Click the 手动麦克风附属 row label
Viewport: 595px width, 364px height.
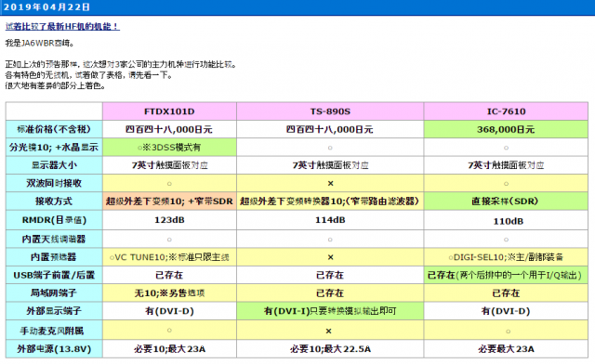[54, 331]
